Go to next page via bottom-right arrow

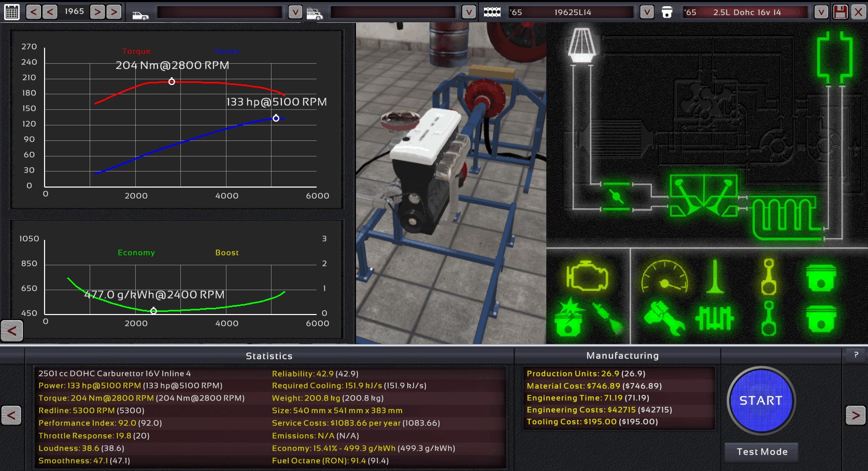coord(856,415)
